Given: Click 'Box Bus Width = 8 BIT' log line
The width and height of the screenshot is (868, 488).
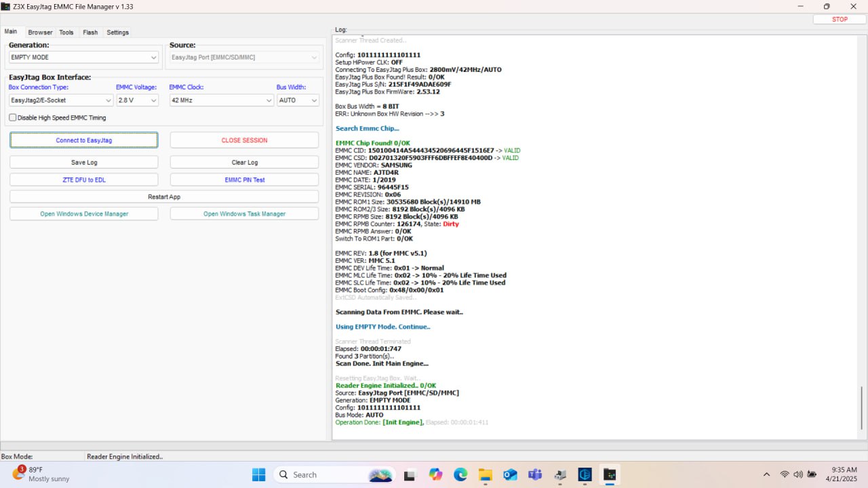Looking at the screenshot, I should click(x=367, y=106).
